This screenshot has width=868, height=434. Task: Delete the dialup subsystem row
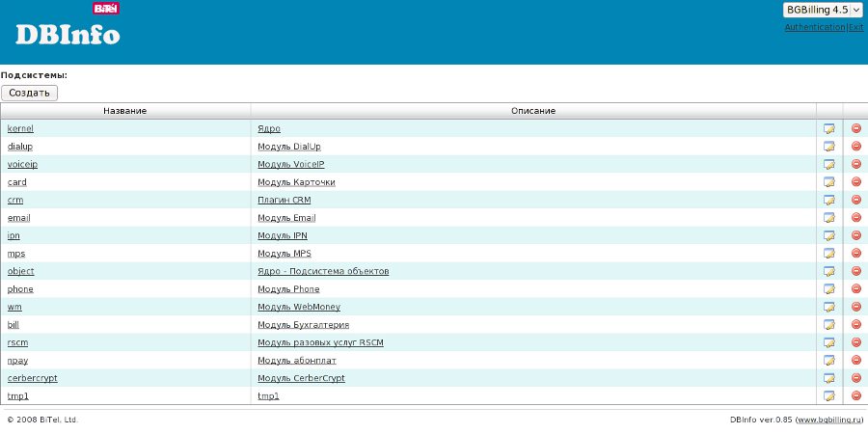tap(856, 147)
